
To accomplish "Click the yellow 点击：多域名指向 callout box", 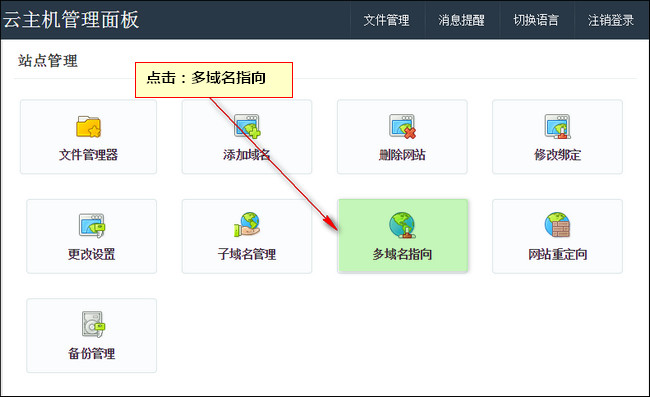I will click(x=214, y=80).
